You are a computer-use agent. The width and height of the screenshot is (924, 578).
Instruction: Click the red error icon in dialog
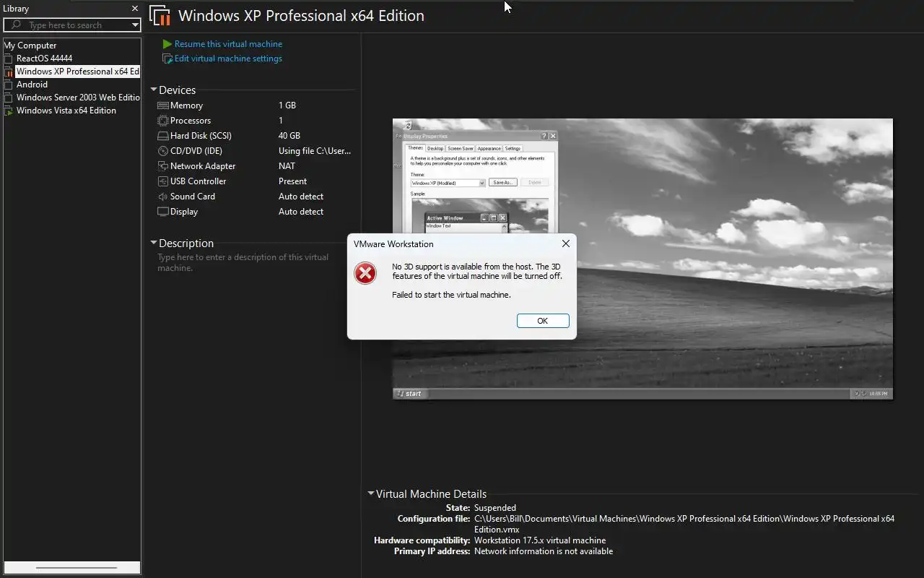pos(365,273)
